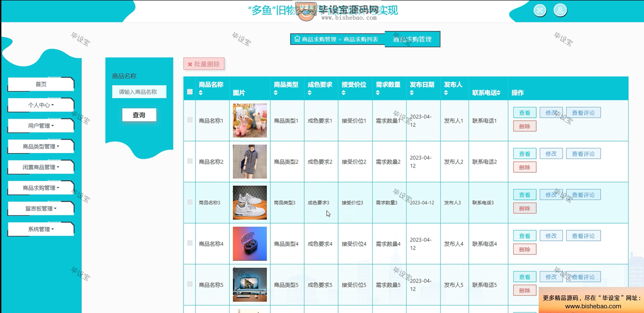Click the 批量删除 button
Screen dimensions: 644x313
tap(204, 64)
